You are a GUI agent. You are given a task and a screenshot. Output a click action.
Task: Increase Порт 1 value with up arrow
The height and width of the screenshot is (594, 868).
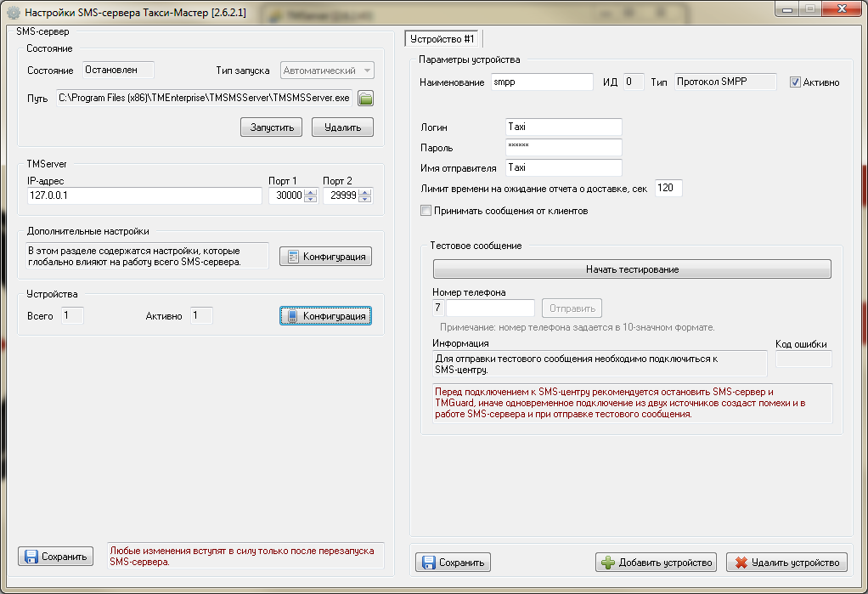[x=311, y=192]
